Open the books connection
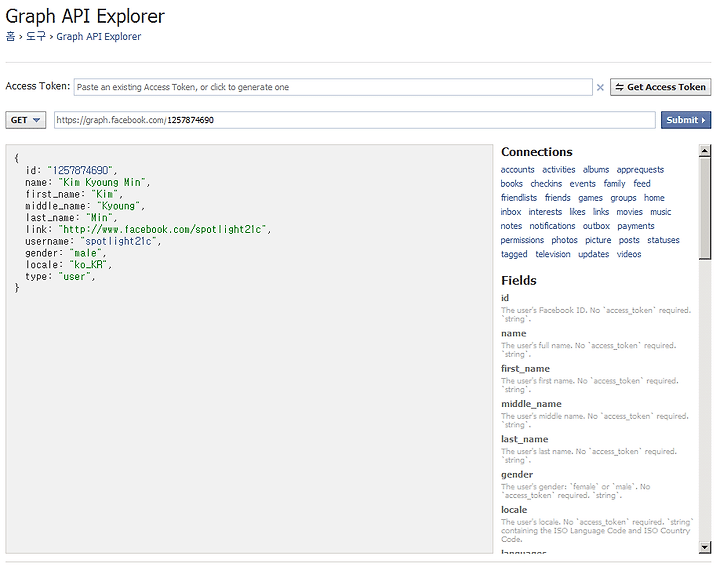The image size is (720, 567). coord(512,184)
